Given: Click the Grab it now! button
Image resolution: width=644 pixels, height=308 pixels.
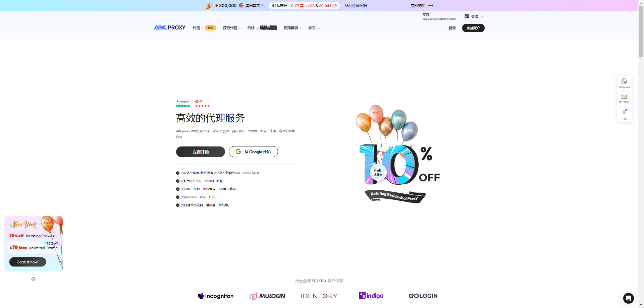Looking at the screenshot, I should [x=28, y=262].
